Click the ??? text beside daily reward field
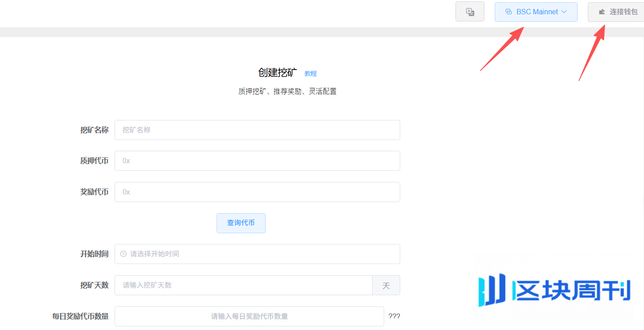 [x=394, y=316]
